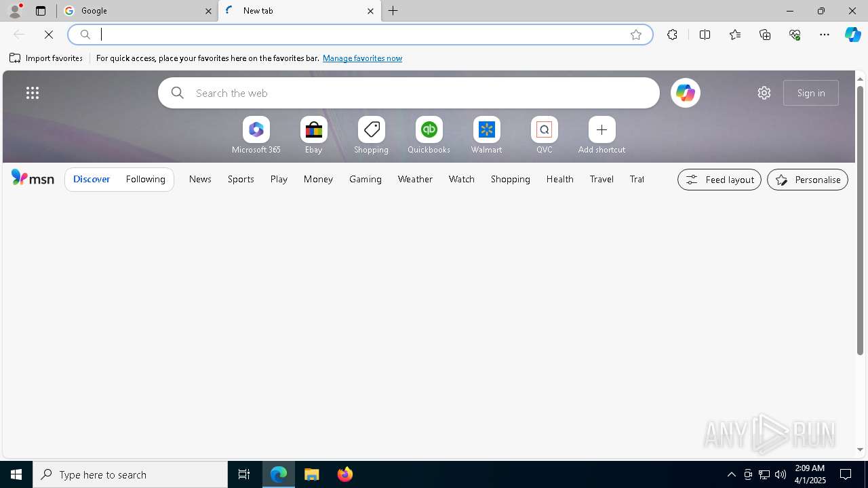The image size is (868, 488).
Task: Click the MSN logo
Action: pyautogui.click(x=33, y=178)
